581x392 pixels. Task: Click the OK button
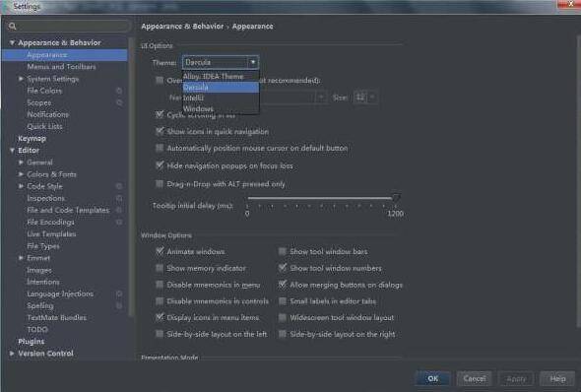(432, 378)
